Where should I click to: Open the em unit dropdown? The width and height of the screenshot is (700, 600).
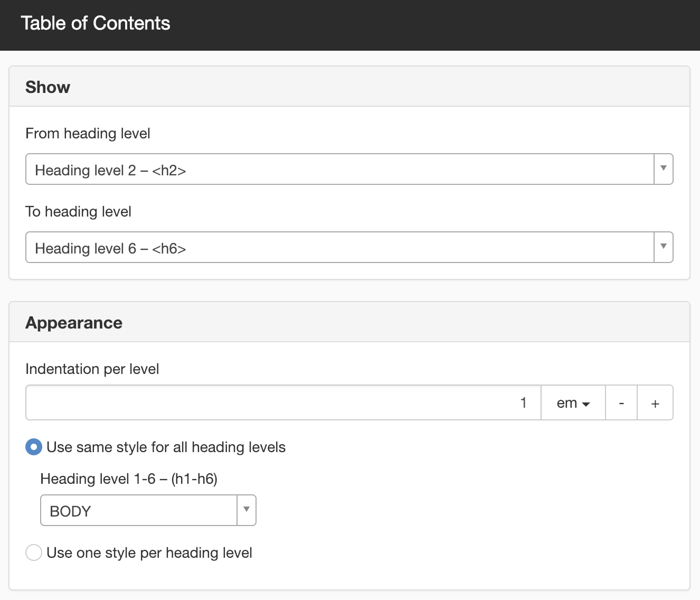[x=573, y=402]
